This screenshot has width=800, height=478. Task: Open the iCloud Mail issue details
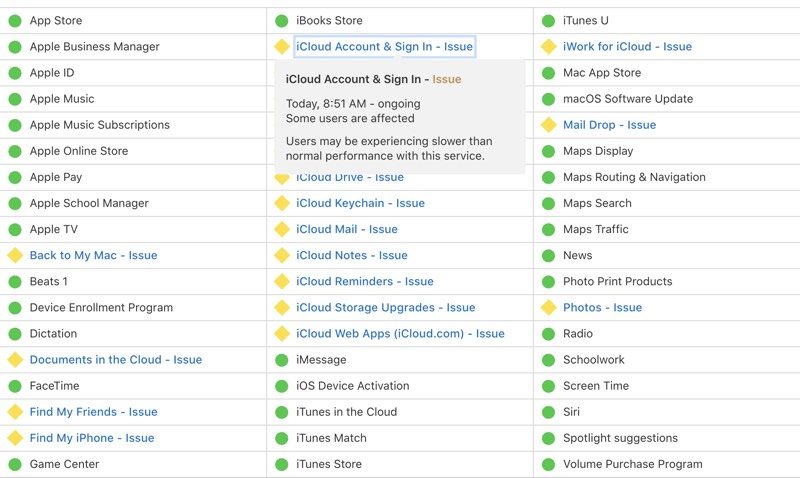(x=346, y=229)
